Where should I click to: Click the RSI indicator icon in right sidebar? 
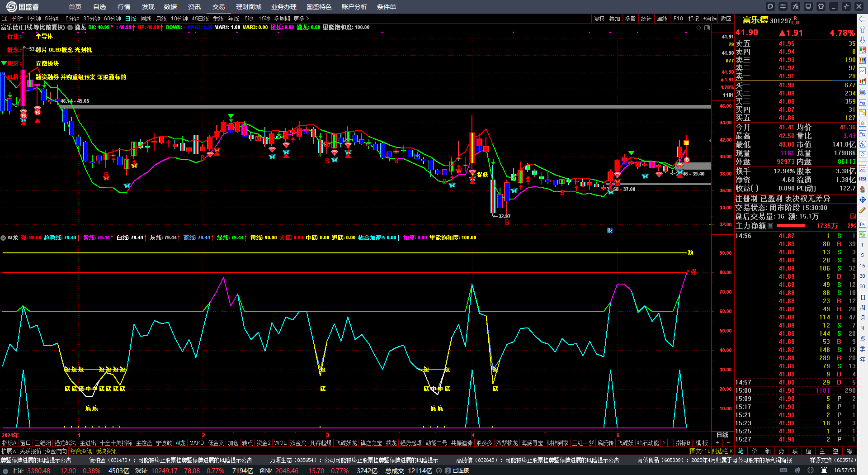863,179
